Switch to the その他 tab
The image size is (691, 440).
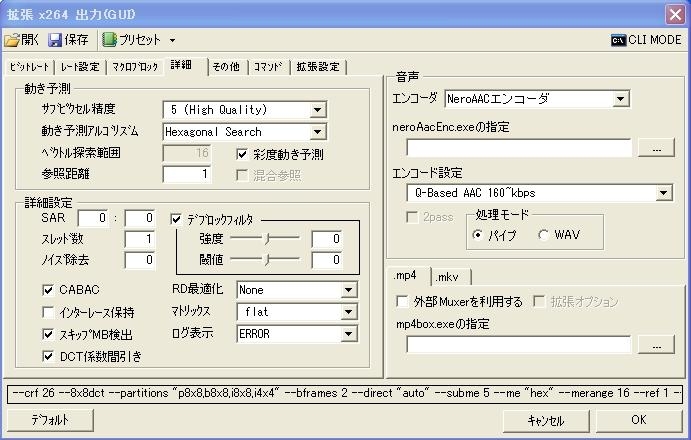[x=227, y=67]
